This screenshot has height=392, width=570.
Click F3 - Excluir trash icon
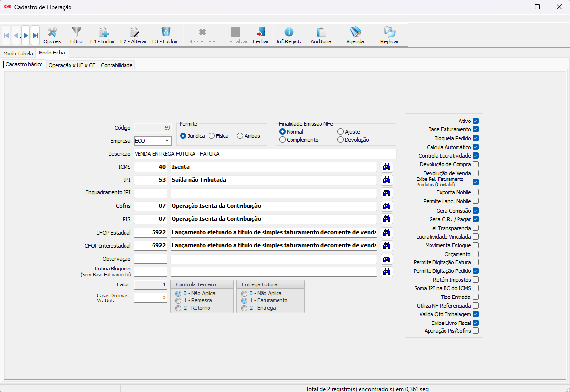point(165,36)
